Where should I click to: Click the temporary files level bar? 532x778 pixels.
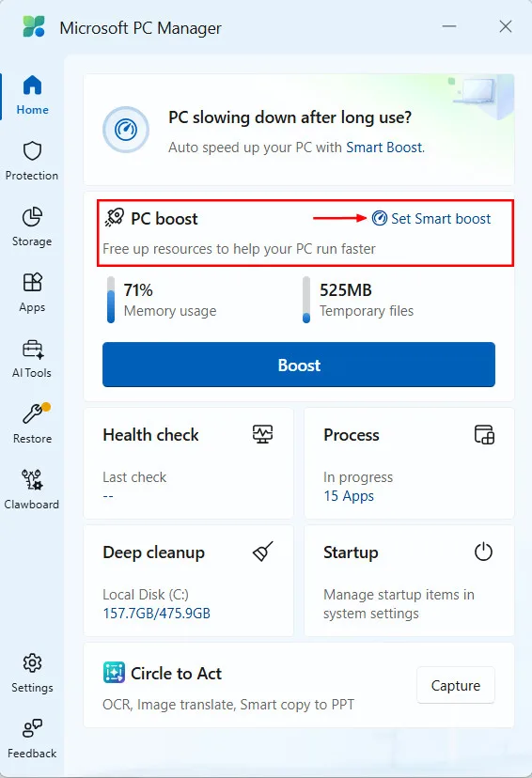(306, 300)
